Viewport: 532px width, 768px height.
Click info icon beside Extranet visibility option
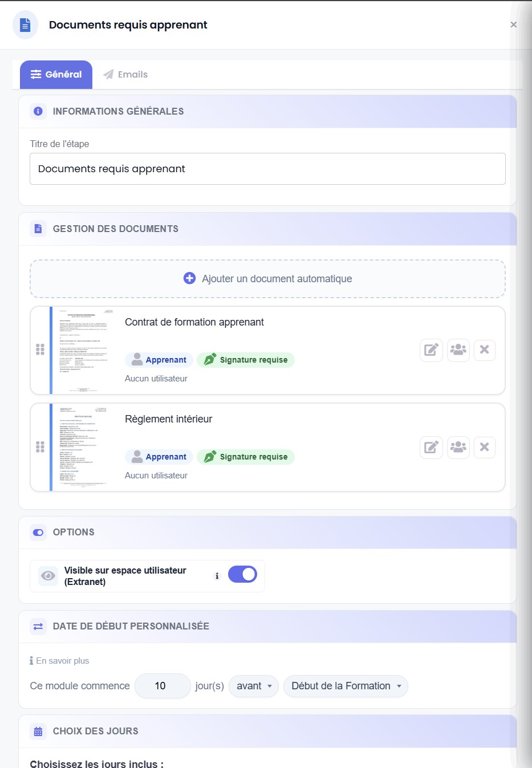tap(217, 576)
